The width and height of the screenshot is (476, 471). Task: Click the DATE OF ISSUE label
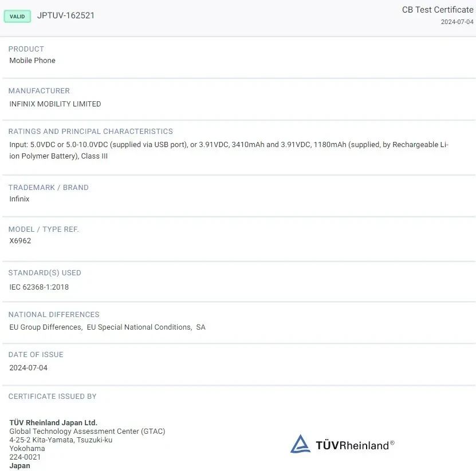[36, 355]
